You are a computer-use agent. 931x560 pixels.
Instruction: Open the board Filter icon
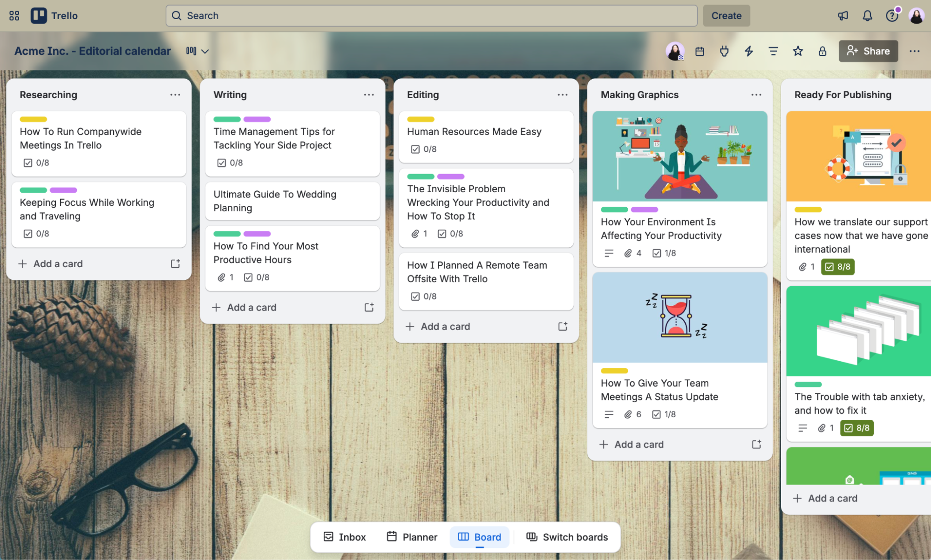tap(773, 51)
